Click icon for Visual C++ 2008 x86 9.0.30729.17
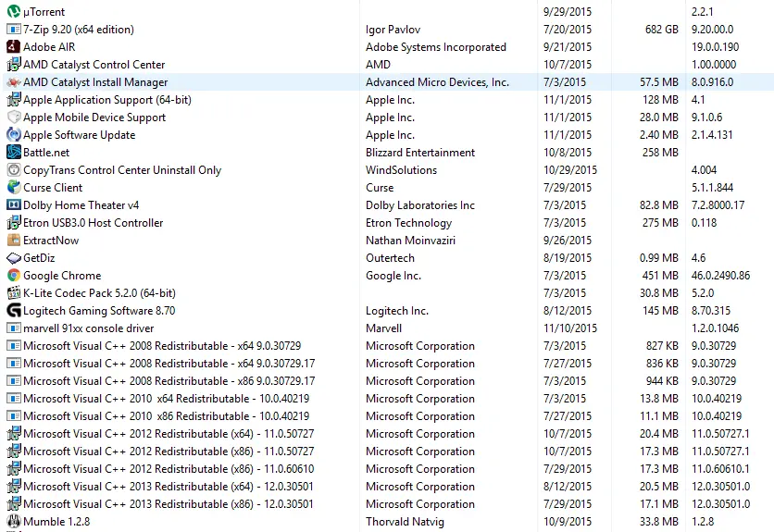The image size is (774, 532). (x=14, y=381)
